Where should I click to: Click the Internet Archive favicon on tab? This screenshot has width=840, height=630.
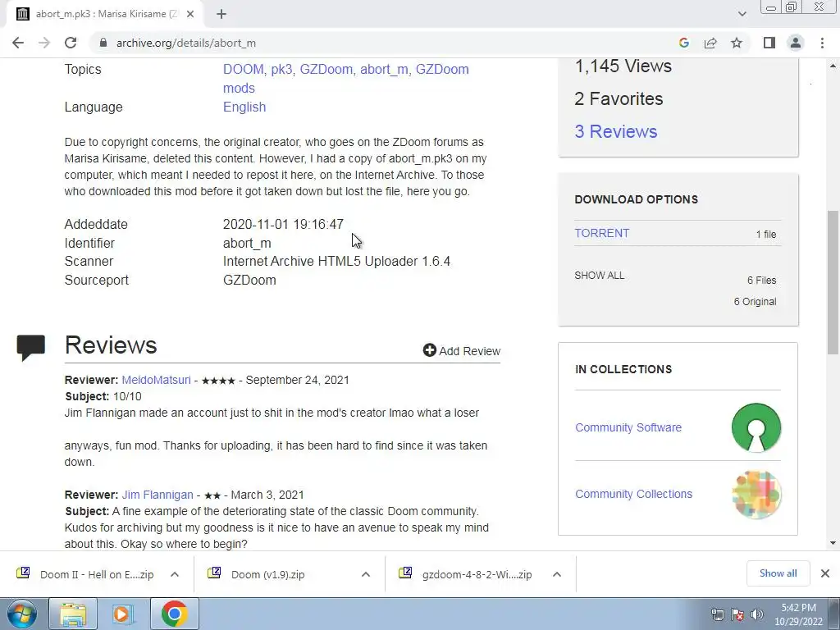tap(22, 14)
